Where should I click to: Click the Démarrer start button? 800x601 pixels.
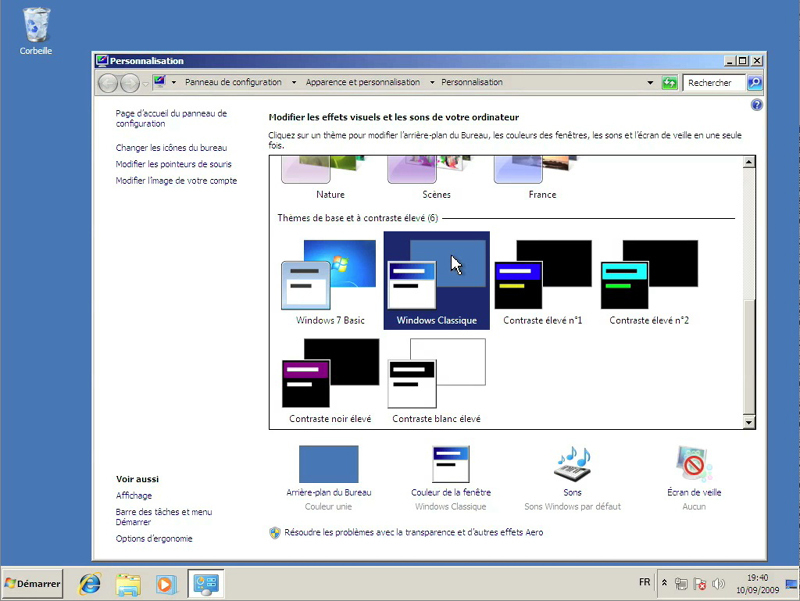(x=32, y=583)
